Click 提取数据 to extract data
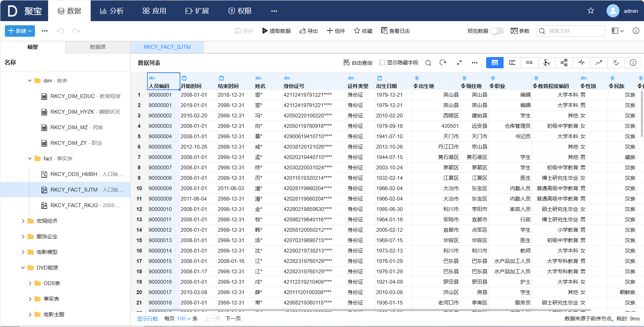Screen dimensions: 644x327 tap(276, 31)
